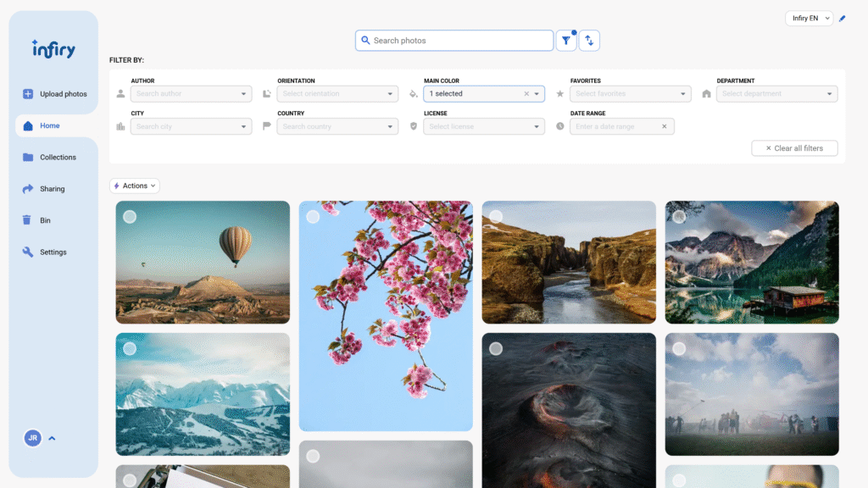Select the cherry blossom photo checkbox
Screen dimensions: 868x488
point(313,217)
